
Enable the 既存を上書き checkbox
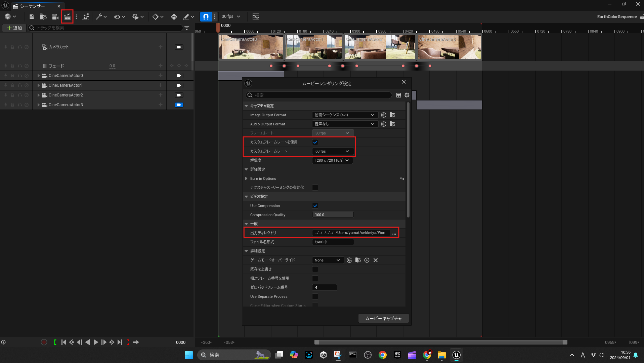pyautogui.click(x=315, y=269)
